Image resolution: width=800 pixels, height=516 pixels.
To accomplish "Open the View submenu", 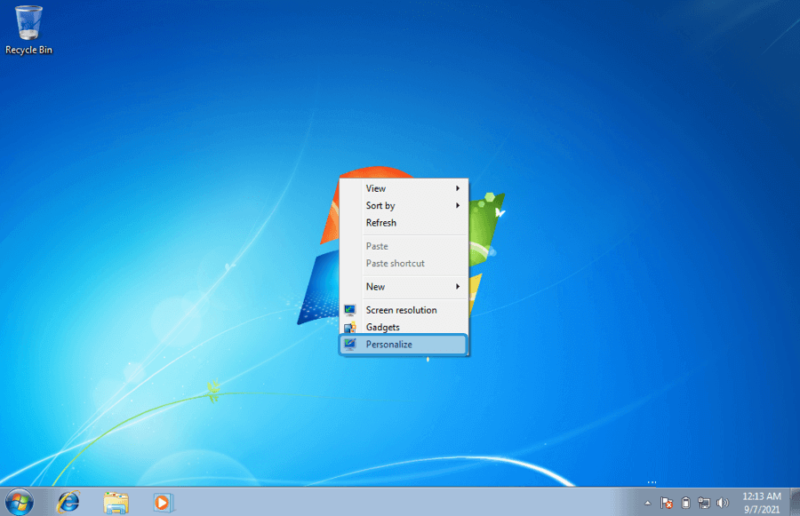I will click(x=403, y=188).
